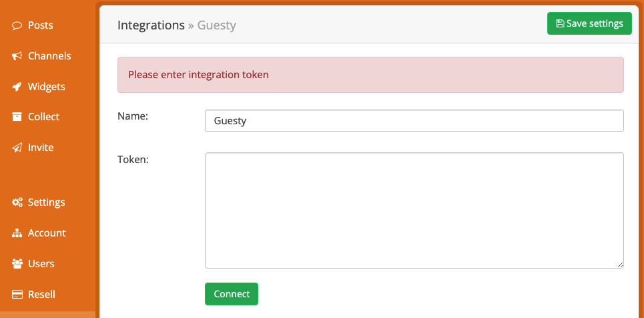Image resolution: width=644 pixels, height=318 pixels.
Task: Open the Account menu item label
Action: coord(47,233)
